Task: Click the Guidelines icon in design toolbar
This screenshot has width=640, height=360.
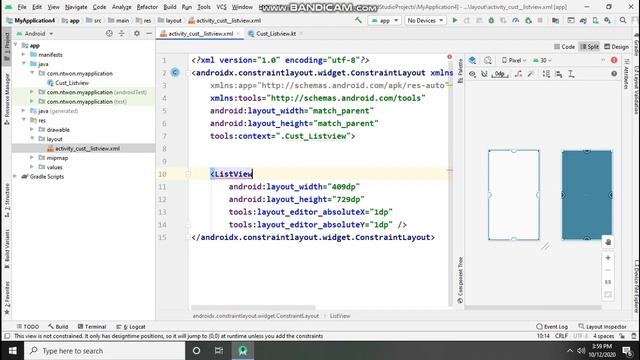Action: click(x=571, y=74)
